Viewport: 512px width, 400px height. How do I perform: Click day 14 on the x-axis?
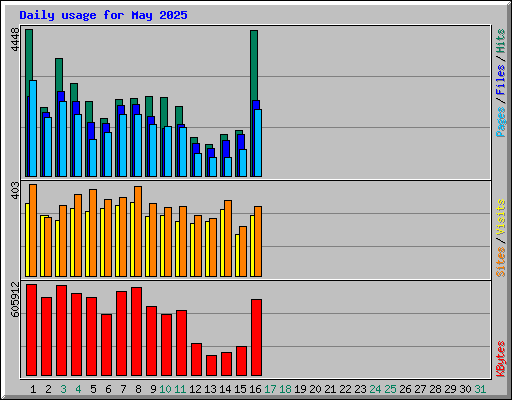tap(225, 389)
